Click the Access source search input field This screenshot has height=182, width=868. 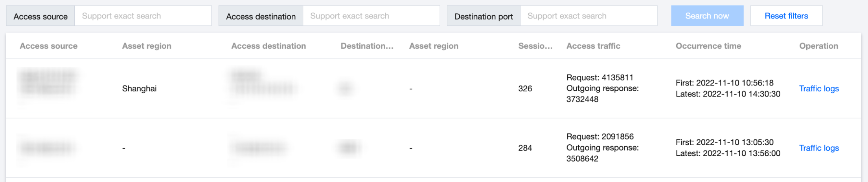[142, 16]
